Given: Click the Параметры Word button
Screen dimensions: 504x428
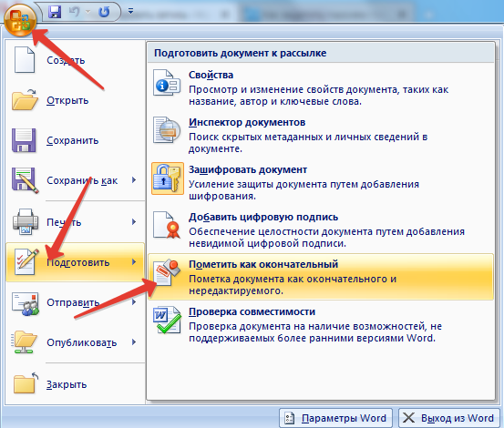Looking at the screenshot, I should pyautogui.click(x=335, y=418).
